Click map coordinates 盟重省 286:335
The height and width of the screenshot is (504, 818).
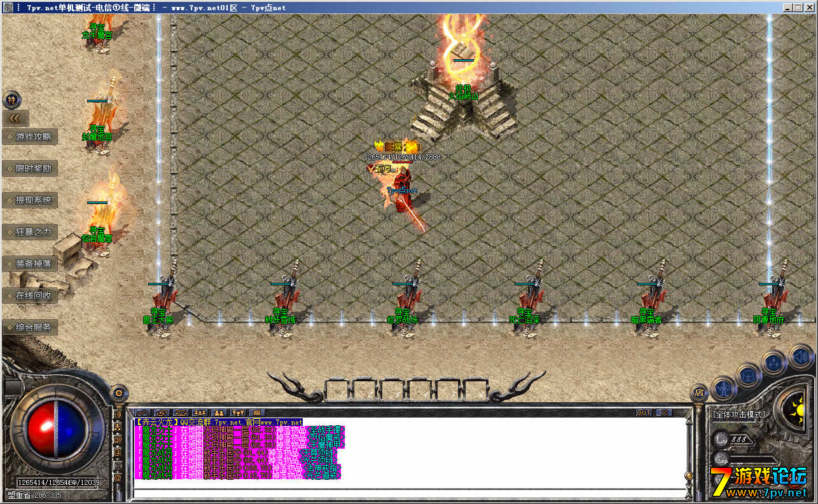(35, 495)
